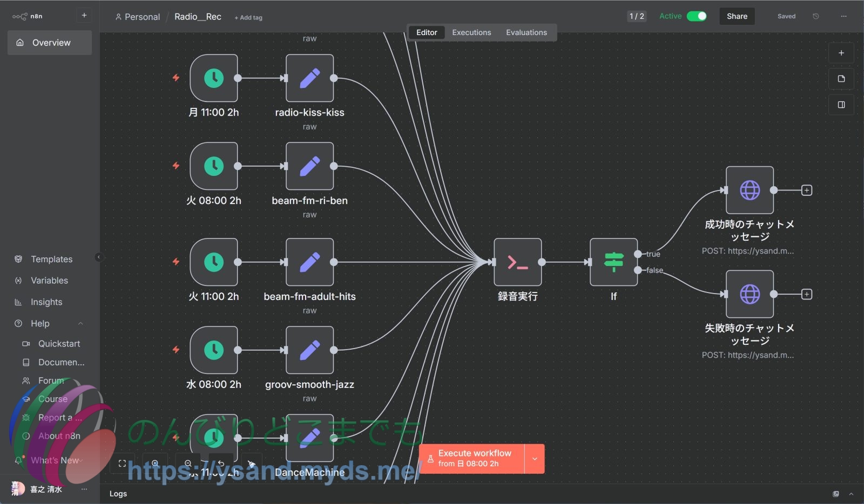Click the workflow history clock icon

click(815, 16)
